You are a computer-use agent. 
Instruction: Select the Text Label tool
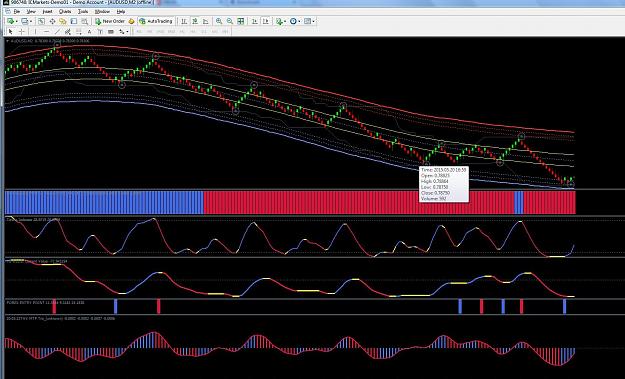point(100,31)
